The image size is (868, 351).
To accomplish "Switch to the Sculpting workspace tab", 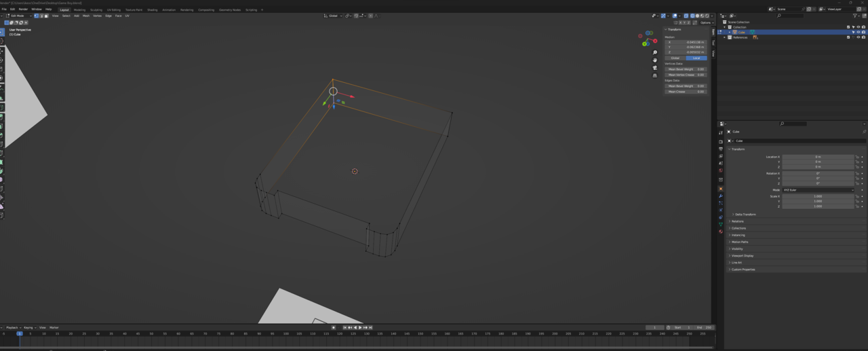I will pos(96,10).
